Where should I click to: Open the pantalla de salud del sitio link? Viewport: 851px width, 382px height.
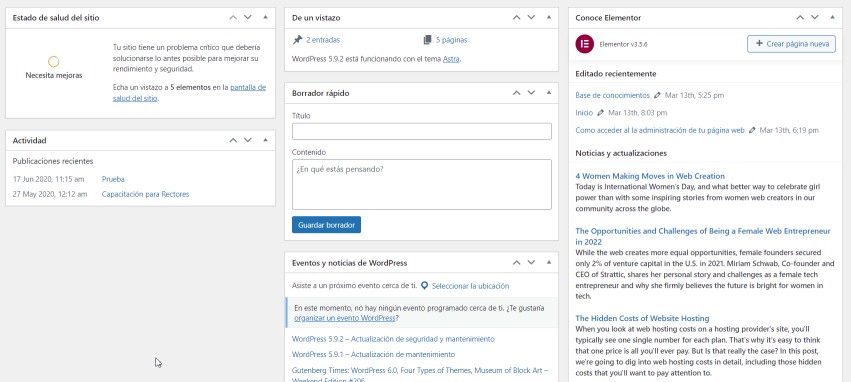tap(189, 93)
